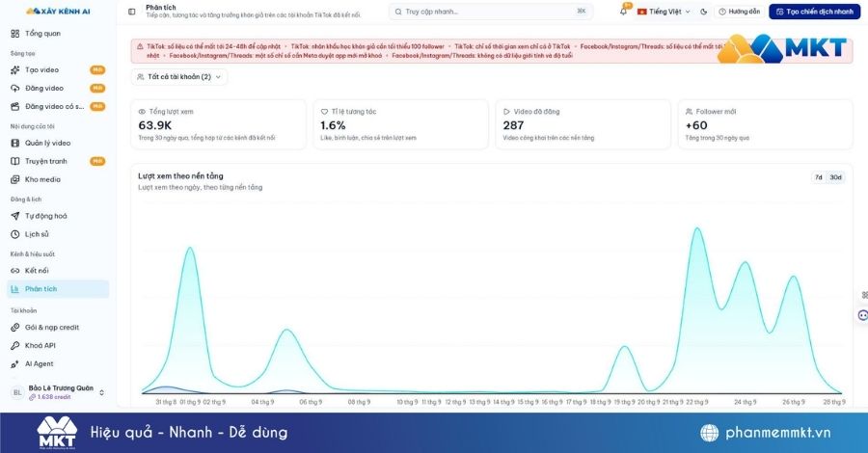Viewport: 868px width, 453px height.
Task: Click the 1.638 credit balance
Action: click(50, 397)
